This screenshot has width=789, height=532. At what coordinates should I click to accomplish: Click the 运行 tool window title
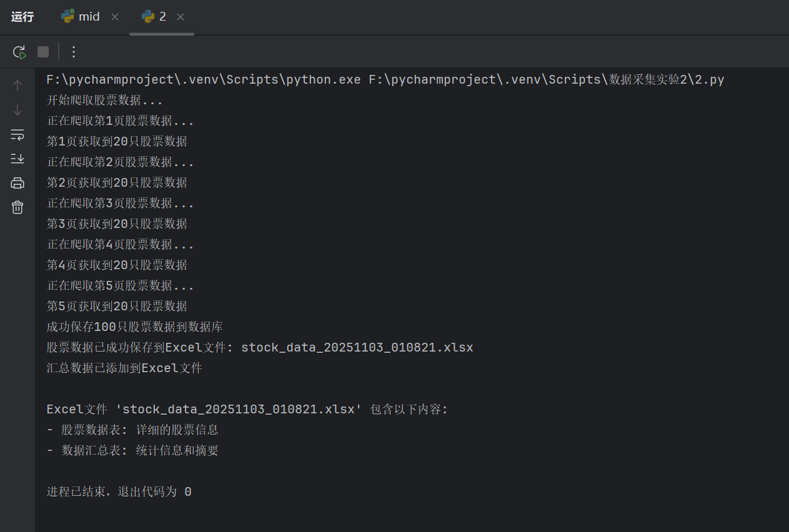tap(22, 17)
